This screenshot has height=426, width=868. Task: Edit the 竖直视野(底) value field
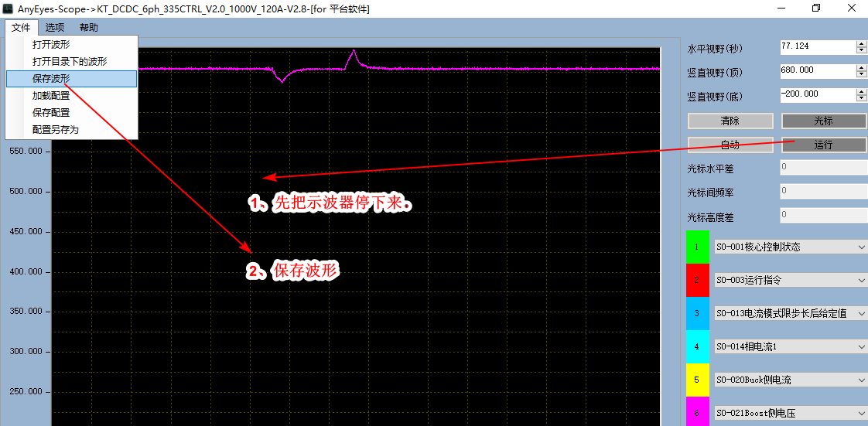(x=818, y=94)
